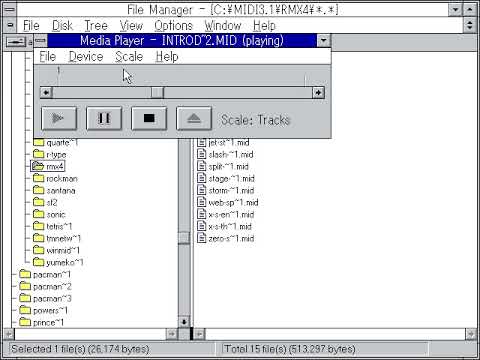Select the sonic folder icon
Viewport: 480px width, 360px height.
[39, 214]
